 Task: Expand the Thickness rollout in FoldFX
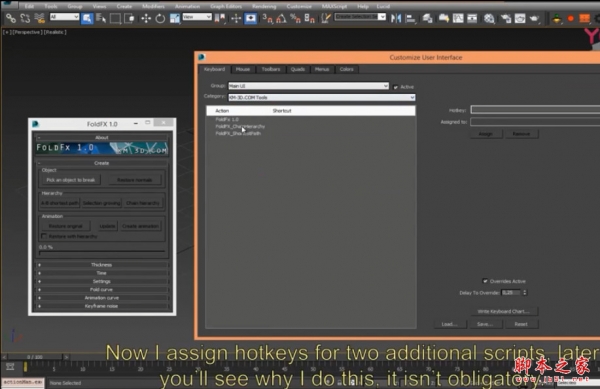click(102, 265)
